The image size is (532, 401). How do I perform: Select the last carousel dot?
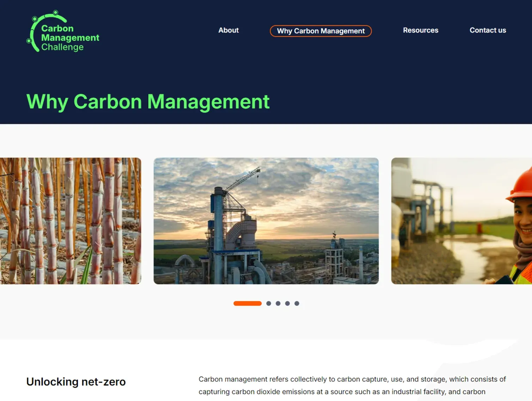click(x=297, y=303)
